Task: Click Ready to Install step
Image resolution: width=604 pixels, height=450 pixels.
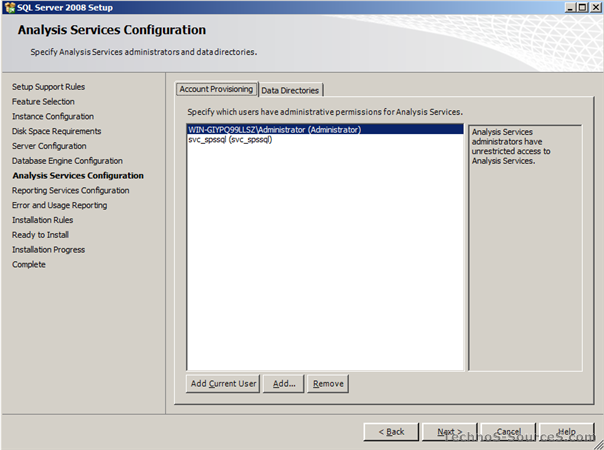Action: coord(40,235)
